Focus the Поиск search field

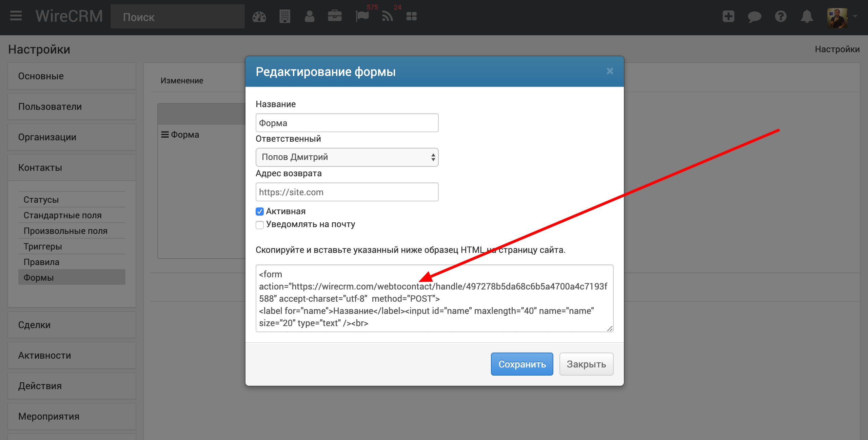(x=177, y=17)
